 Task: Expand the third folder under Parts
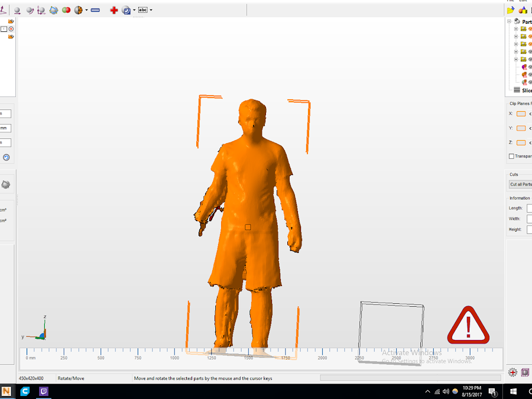coord(516,44)
